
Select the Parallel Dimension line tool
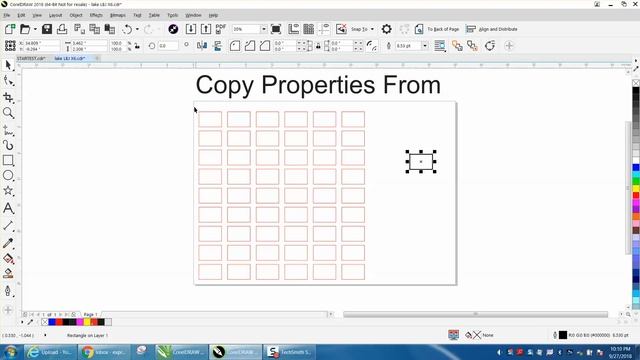pyautogui.click(x=8, y=225)
